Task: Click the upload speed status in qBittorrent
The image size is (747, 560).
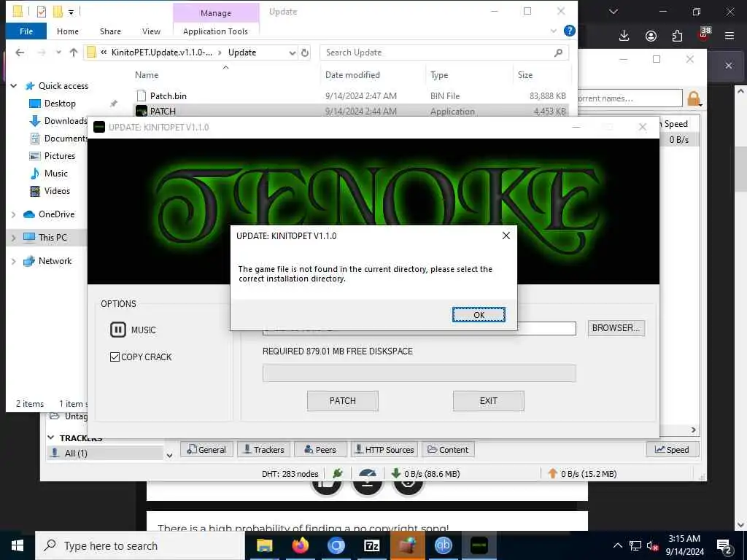Action: (582, 474)
